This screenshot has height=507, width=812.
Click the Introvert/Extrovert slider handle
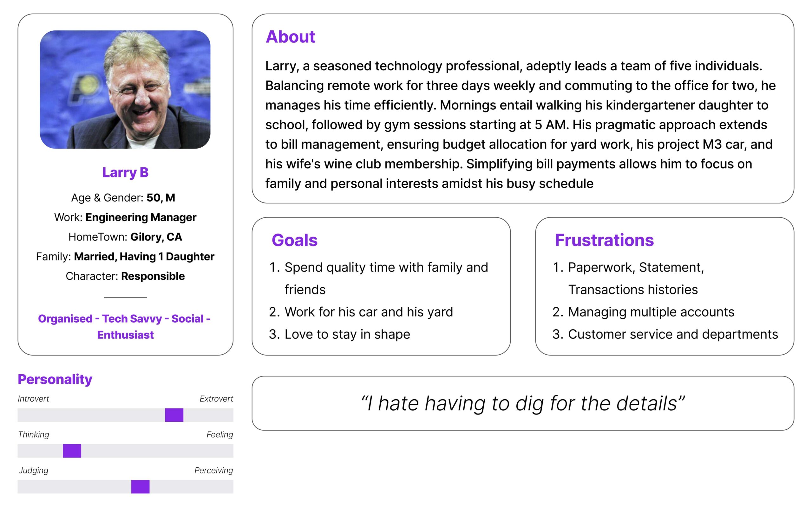click(174, 415)
